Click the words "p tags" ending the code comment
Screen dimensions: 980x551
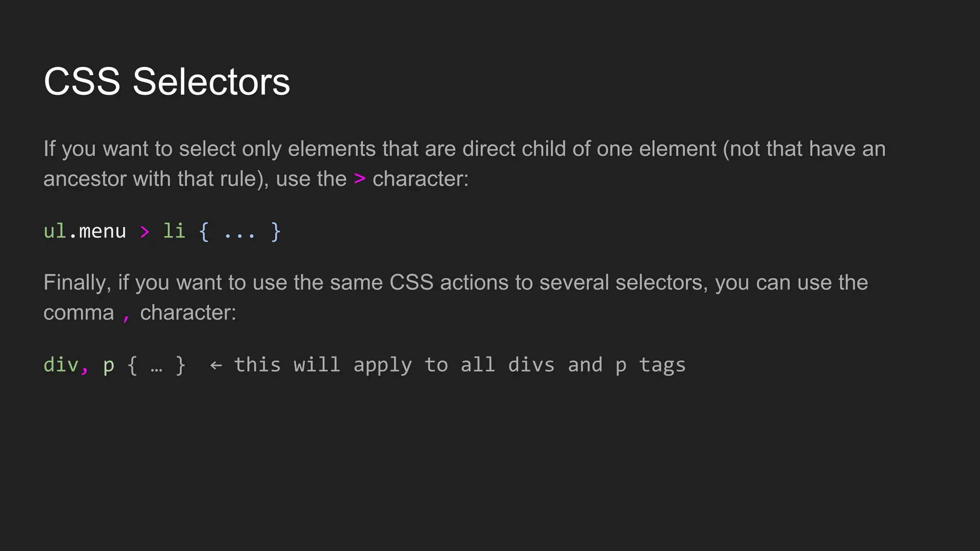[650, 366]
